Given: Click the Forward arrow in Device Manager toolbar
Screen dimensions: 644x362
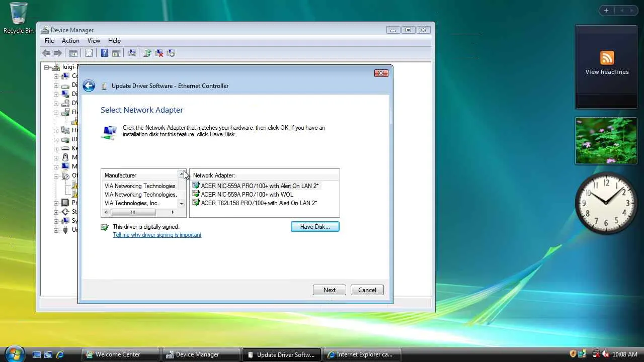Looking at the screenshot, I should [58, 53].
